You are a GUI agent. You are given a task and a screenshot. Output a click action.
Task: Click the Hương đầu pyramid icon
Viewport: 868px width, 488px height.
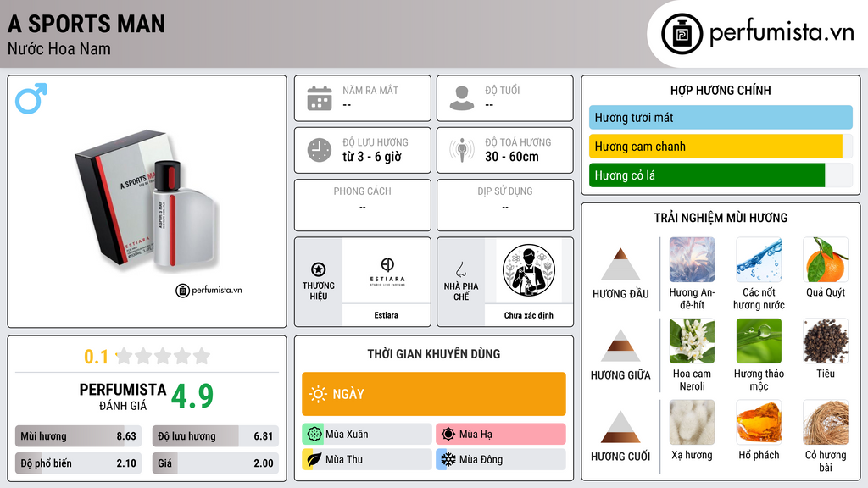(620, 264)
